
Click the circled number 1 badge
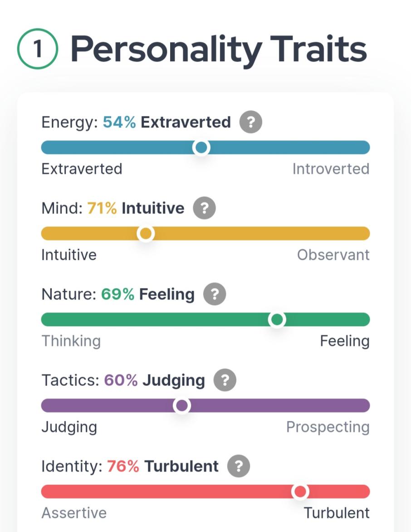tap(38, 49)
